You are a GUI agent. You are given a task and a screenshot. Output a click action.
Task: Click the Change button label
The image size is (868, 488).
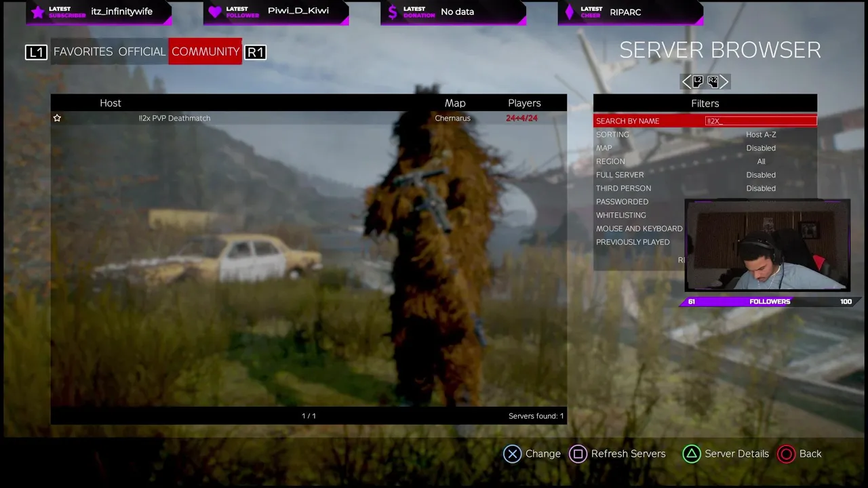[x=542, y=454]
